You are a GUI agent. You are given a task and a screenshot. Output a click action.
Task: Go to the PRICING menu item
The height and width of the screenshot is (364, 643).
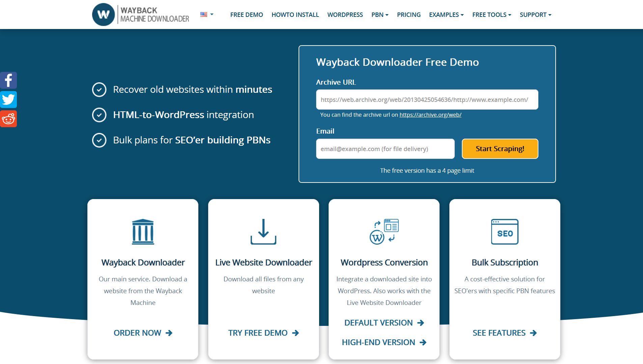pyautogui.click(x=409, y=15)
